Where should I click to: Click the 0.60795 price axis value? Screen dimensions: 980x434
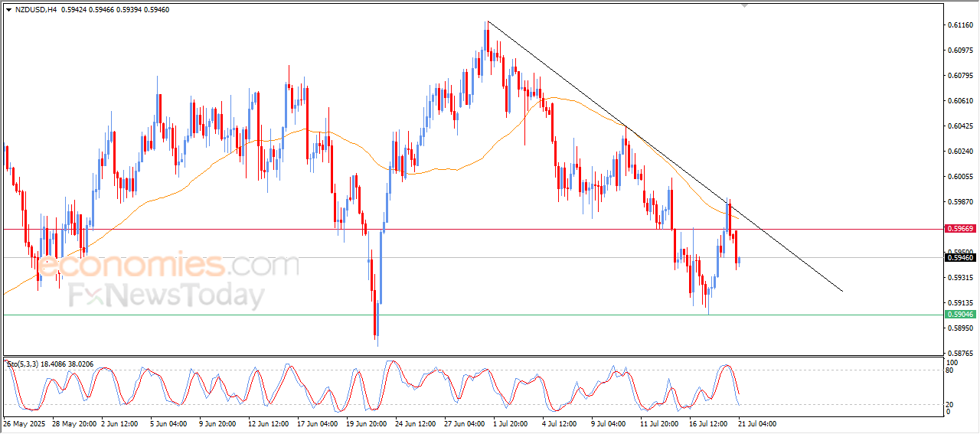(959, 76)
